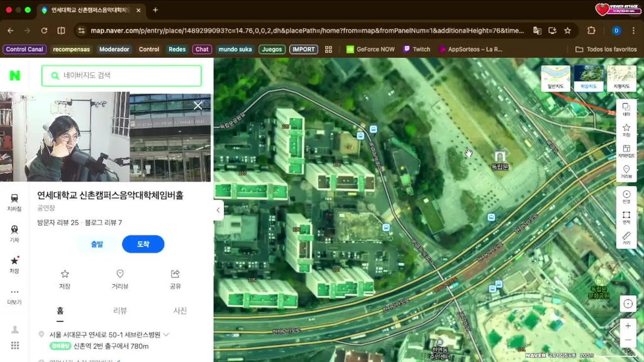Zoom in the map with the plus button

628,326
